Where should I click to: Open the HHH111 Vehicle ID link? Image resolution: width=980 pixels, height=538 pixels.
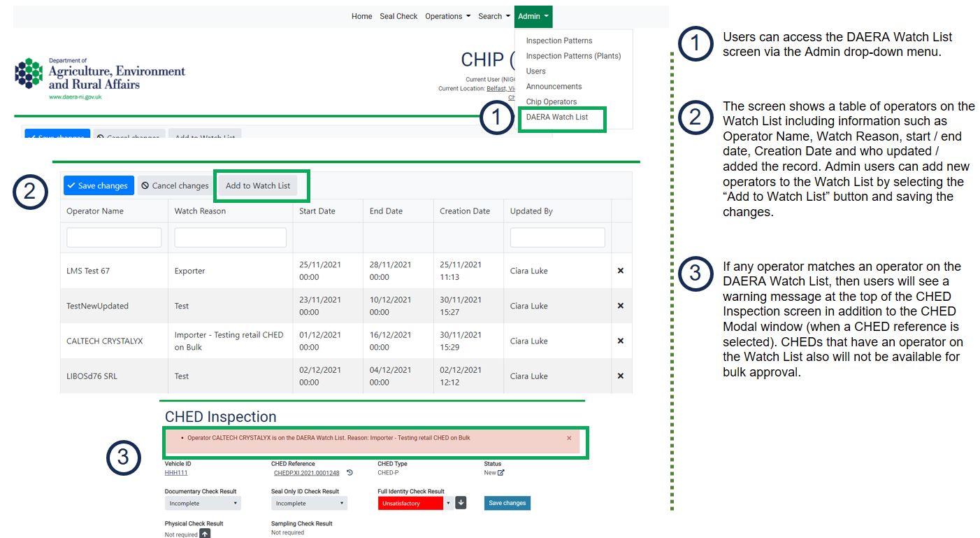tap(176, 473)
